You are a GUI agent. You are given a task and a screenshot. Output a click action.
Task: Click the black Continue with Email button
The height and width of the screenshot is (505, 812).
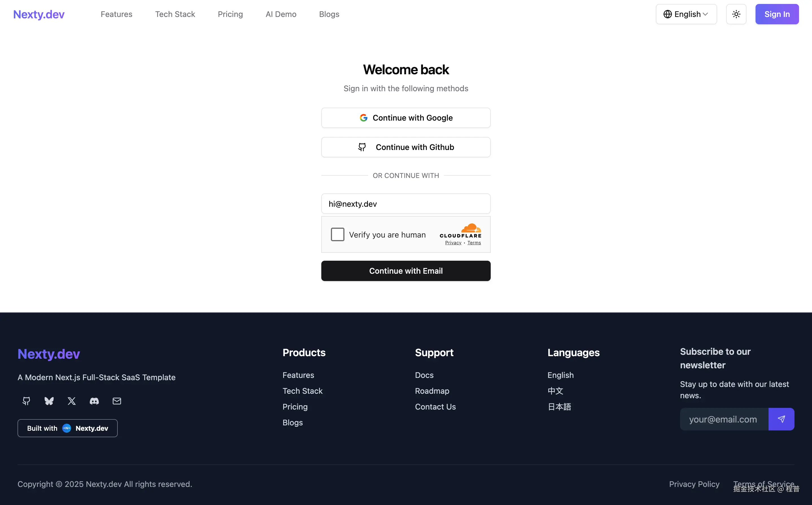(x=406, y=271)
